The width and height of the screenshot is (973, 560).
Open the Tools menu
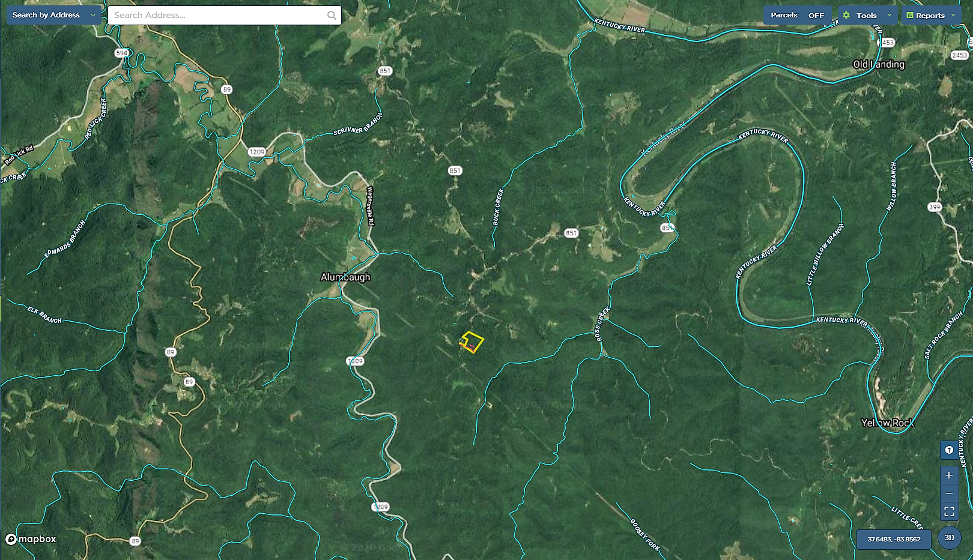(x=868, y=16)
